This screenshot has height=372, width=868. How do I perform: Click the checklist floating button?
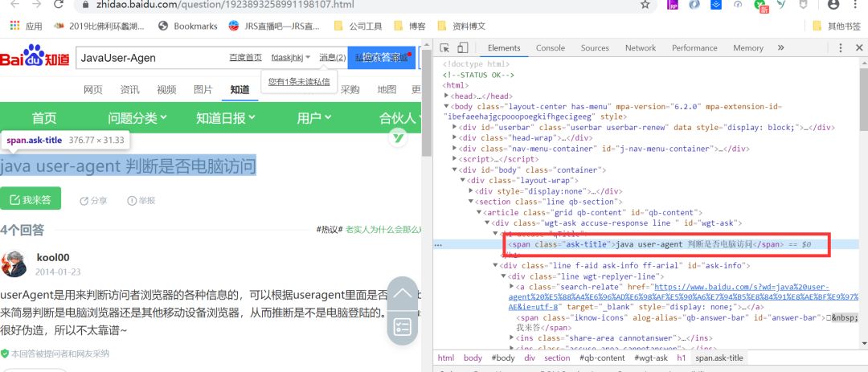tap(403, 327)
